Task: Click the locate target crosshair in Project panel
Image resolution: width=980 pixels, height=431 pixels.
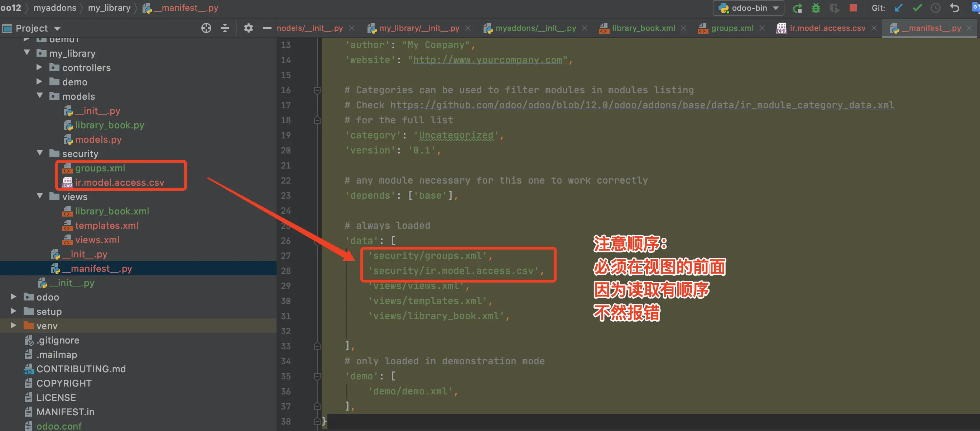Action: (x=206, y=28)
